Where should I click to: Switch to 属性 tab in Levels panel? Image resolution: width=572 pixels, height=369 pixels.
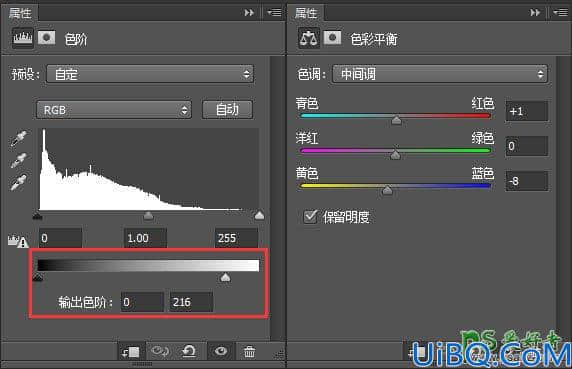tap(20, 13)
